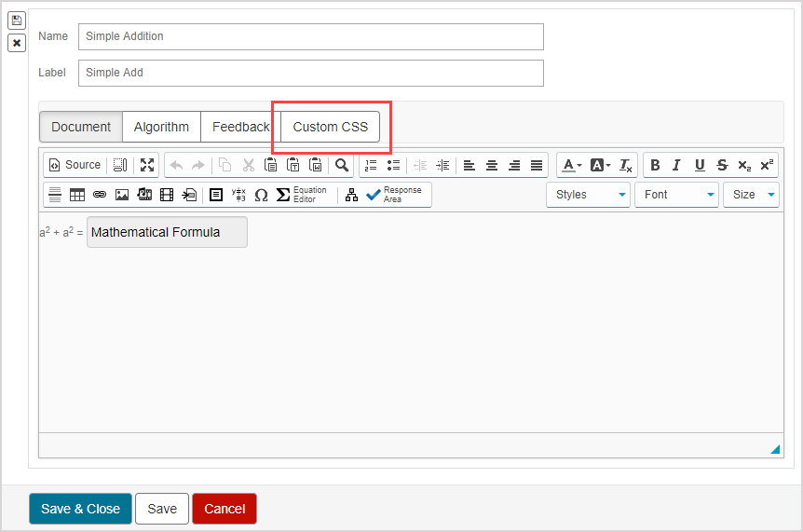Insert a table using table icon
Screen dimensions: 803x532
click(x=77, y=195)
